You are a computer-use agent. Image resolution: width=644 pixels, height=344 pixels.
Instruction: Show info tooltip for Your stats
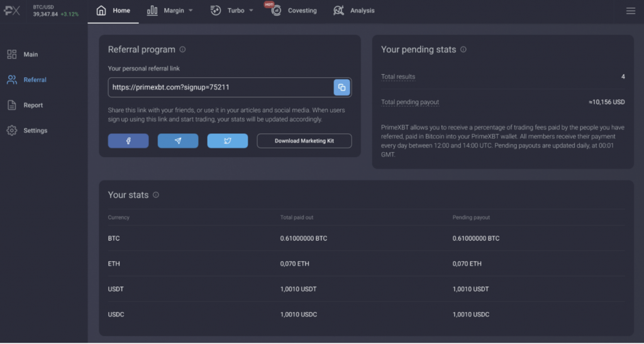coord(156,195)
